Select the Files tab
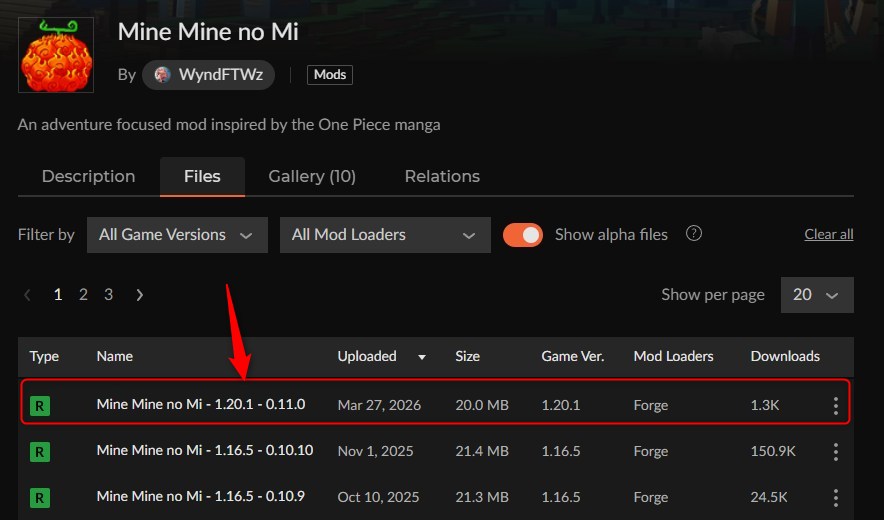Image resolution: width=884 pixels, height=520 pixels. [202, 177]
